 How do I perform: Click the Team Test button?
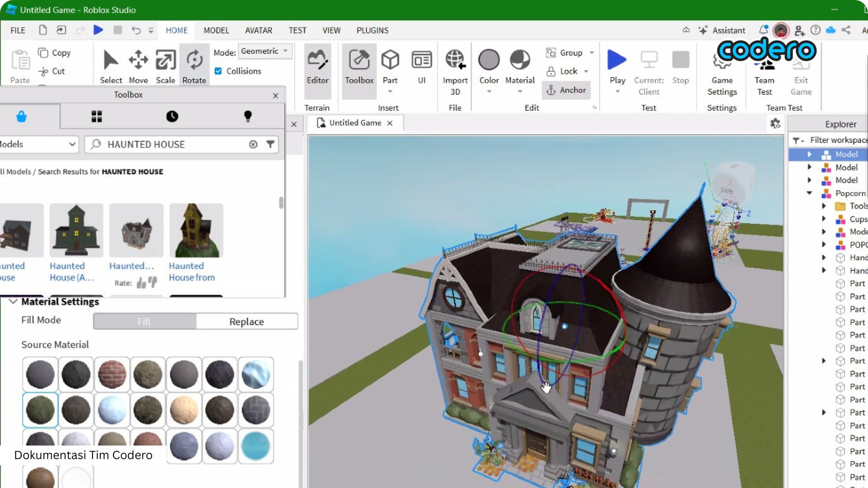[764, 72]
